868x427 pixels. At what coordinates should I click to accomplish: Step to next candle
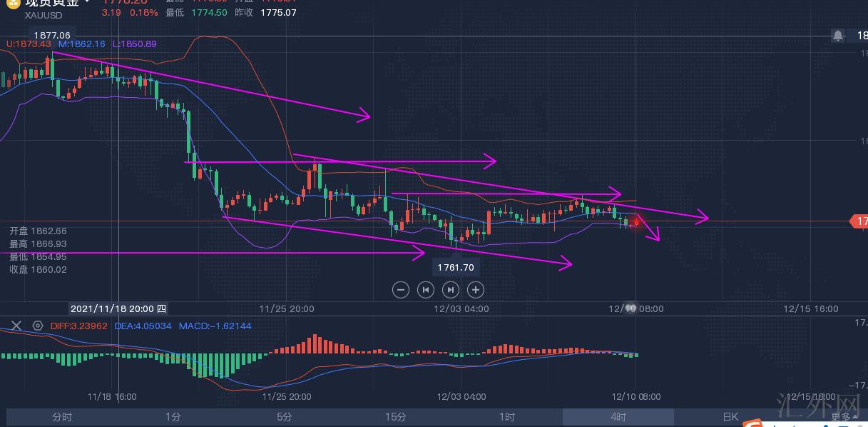pyautogui.click(x=451, y=289)
